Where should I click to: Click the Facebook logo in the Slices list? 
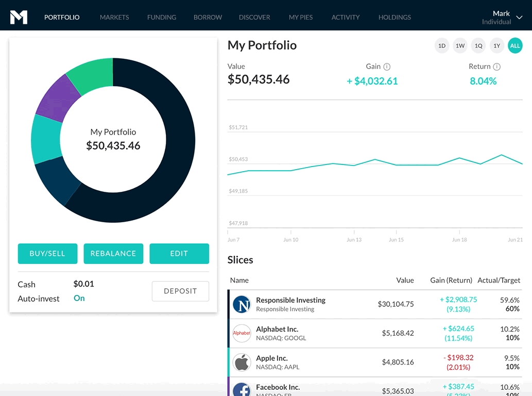click(242, 389)
